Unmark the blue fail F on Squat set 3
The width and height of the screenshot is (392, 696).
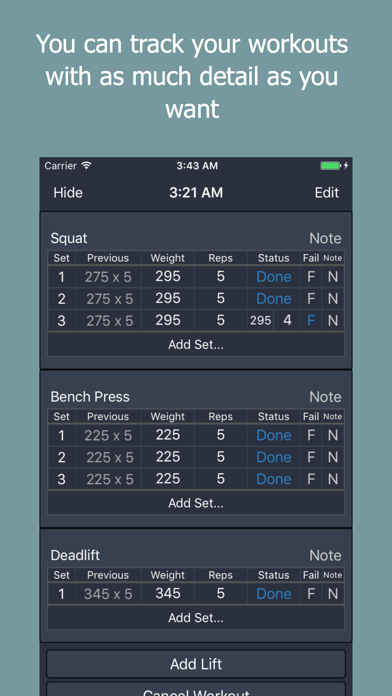[311, 320]
